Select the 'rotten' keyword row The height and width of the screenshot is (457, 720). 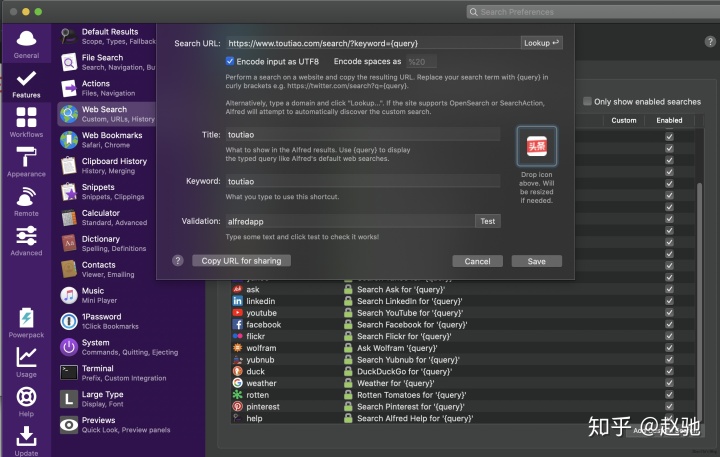pyautogui.click(x=462, y=395)
